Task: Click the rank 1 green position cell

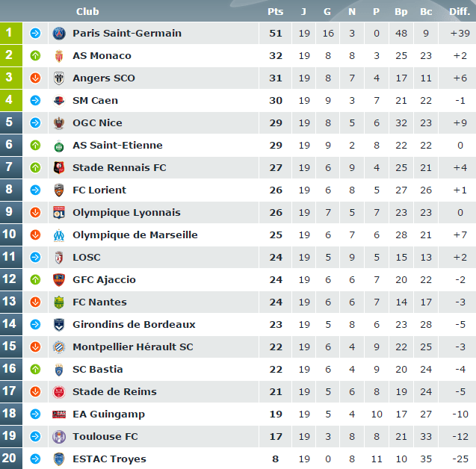Action: [11, 33]
